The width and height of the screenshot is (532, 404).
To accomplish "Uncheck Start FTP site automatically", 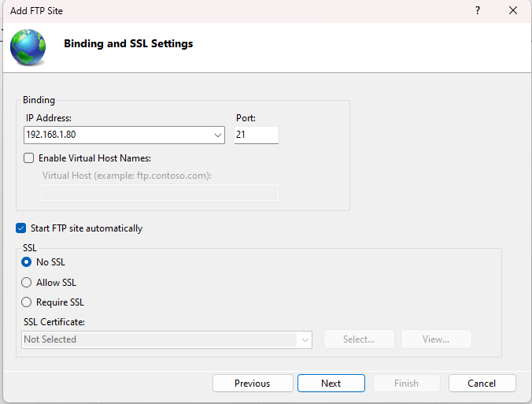I will point(21,228).
